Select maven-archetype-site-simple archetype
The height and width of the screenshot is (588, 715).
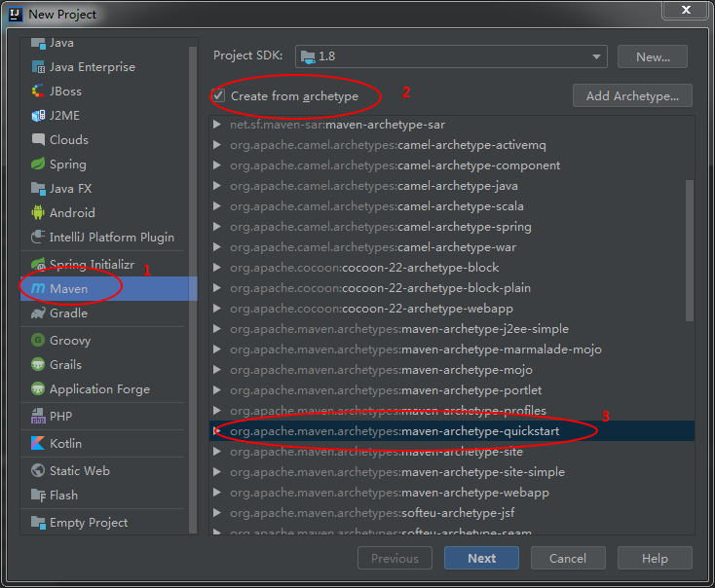(452, 472)
